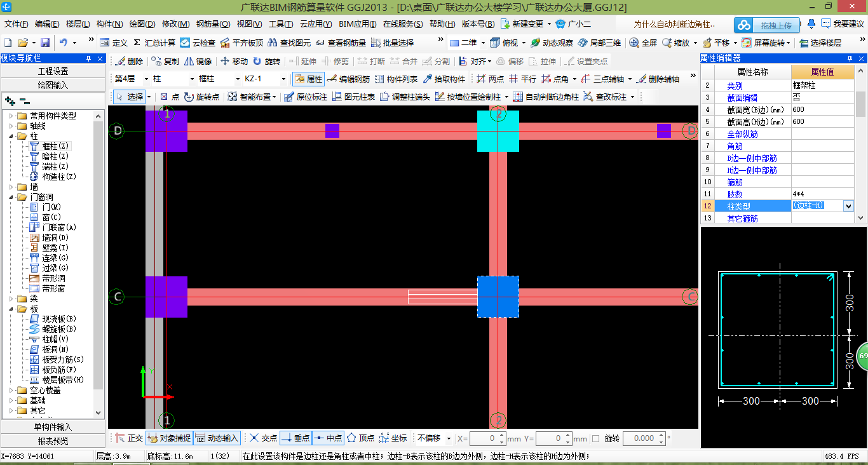Toggle 正交 ortho mode

[129, 438]
